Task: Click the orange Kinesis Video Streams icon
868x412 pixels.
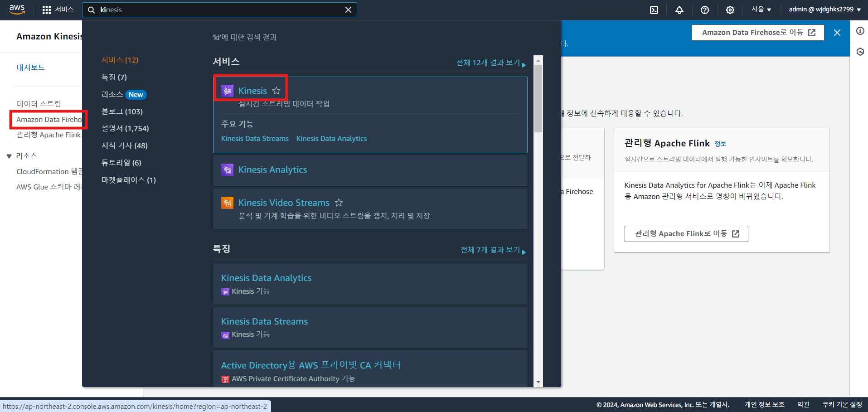Action: [x=227, y=203]
